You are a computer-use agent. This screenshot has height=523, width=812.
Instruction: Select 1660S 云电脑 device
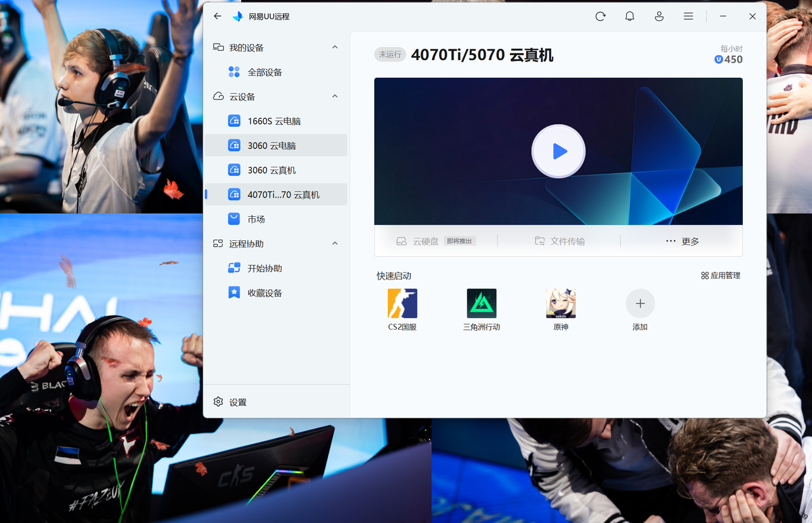[276, 121]
